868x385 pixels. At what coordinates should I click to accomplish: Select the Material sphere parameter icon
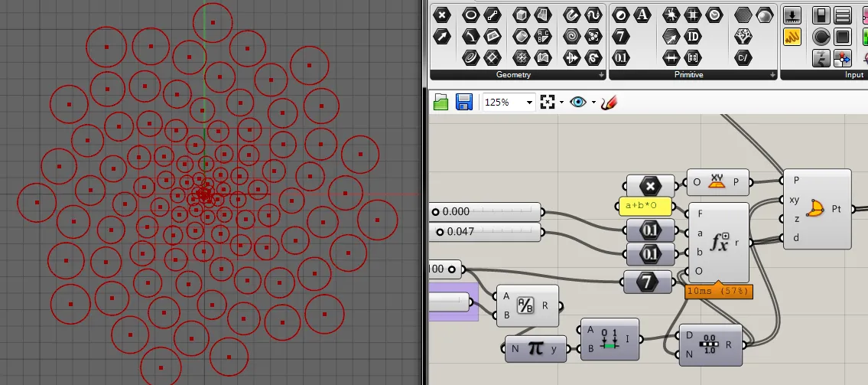click(765, 15)
